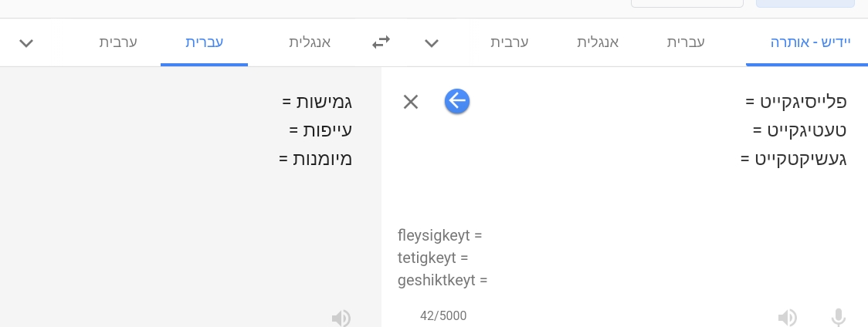
Task: Set target language to אנגלית
Action: point(309,42)
